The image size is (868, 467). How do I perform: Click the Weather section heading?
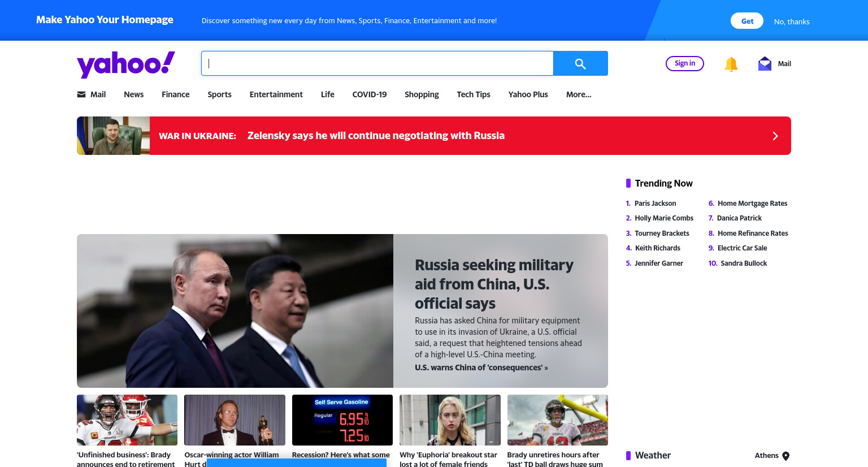click(x=653, y=456)
